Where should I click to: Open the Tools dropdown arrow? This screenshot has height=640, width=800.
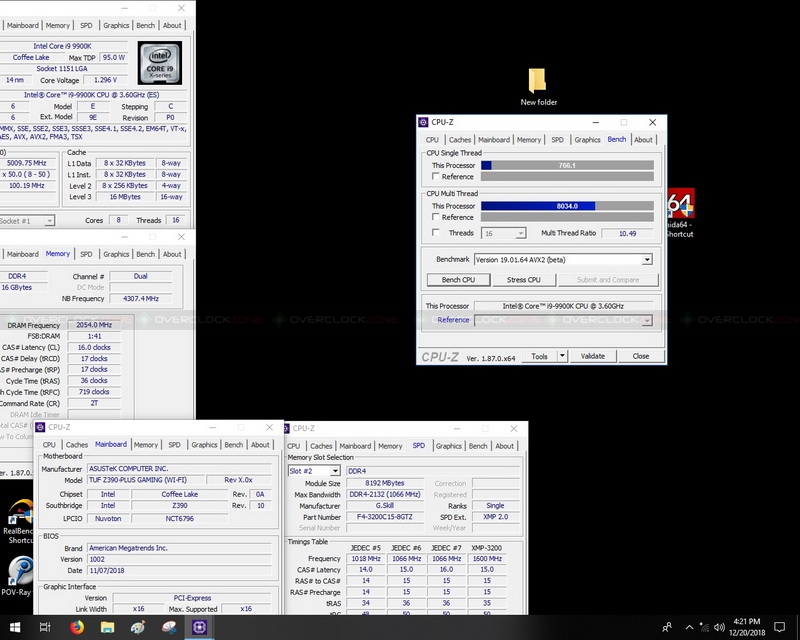coord(562,356)
